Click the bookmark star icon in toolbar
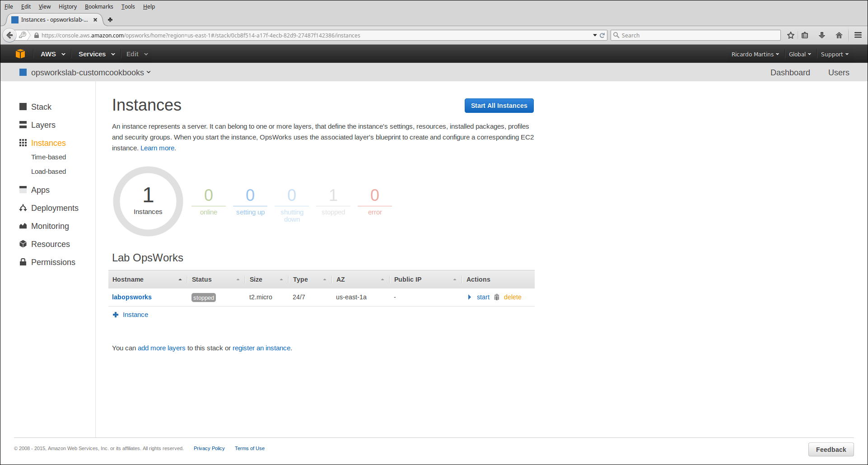This screenshot has width=868, height=465. coord(790,35)
